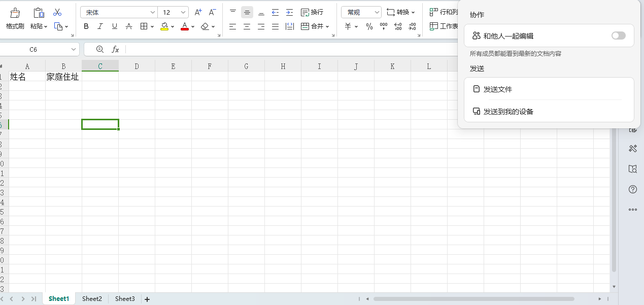Click the Cut scissors icon

click(x=57, y=12)
